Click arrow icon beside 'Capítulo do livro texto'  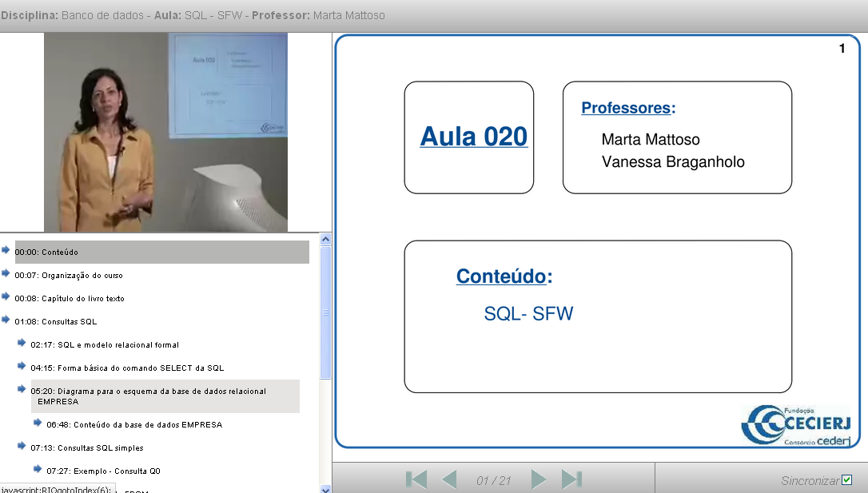pos(6,296)
